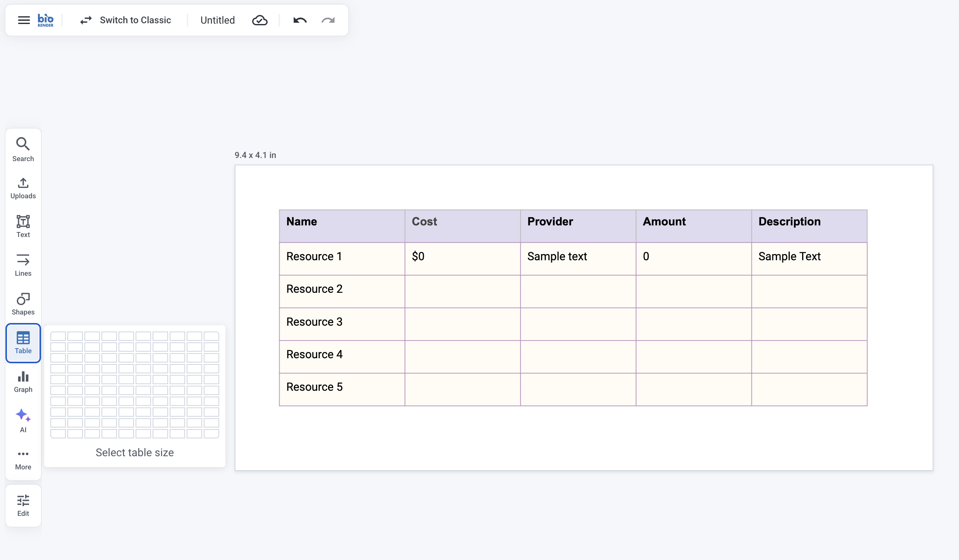Rename the Untitled document title
The width and height of the screenshot is (959, 560).
tap(218, 20)
